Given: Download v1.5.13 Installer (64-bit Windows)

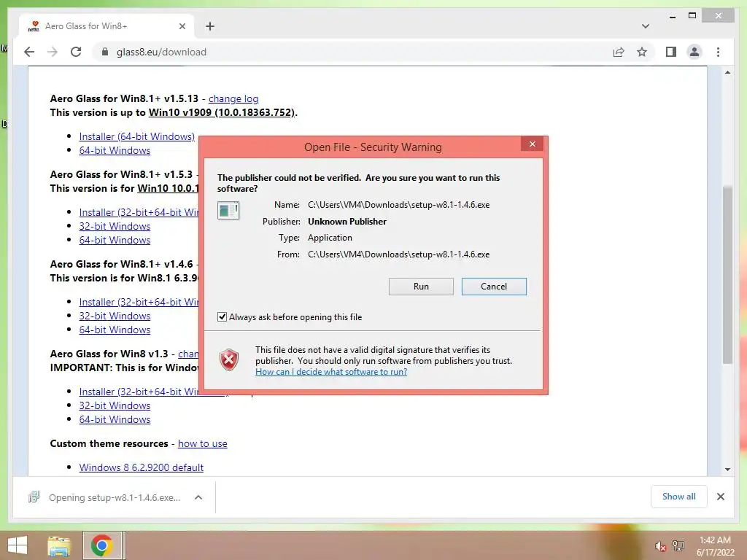Looking at the screenshot, I should pos(136,136).
